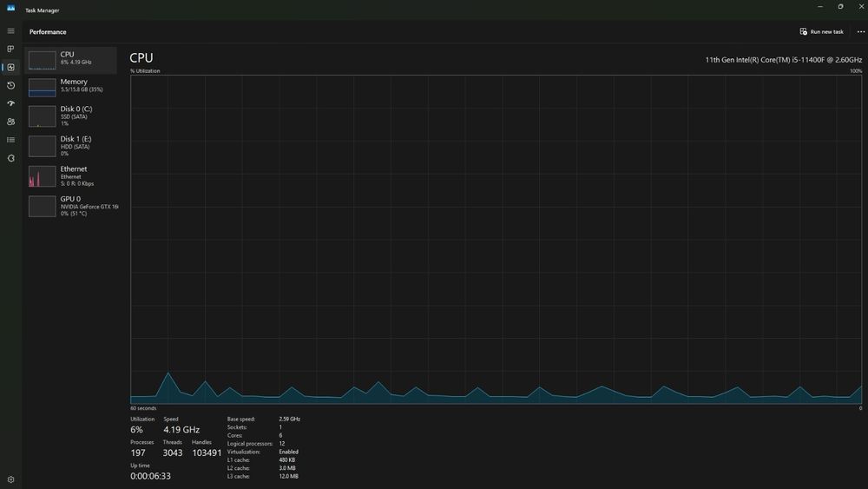This screenshot has width=868, height=489.
Task: Open the Services page icon
Action: (10, 158)
